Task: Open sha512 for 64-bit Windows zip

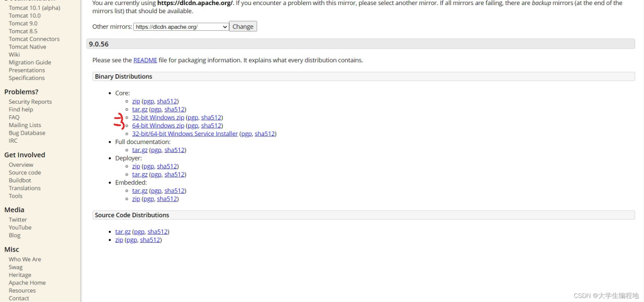Action: (x=211, y=126)
